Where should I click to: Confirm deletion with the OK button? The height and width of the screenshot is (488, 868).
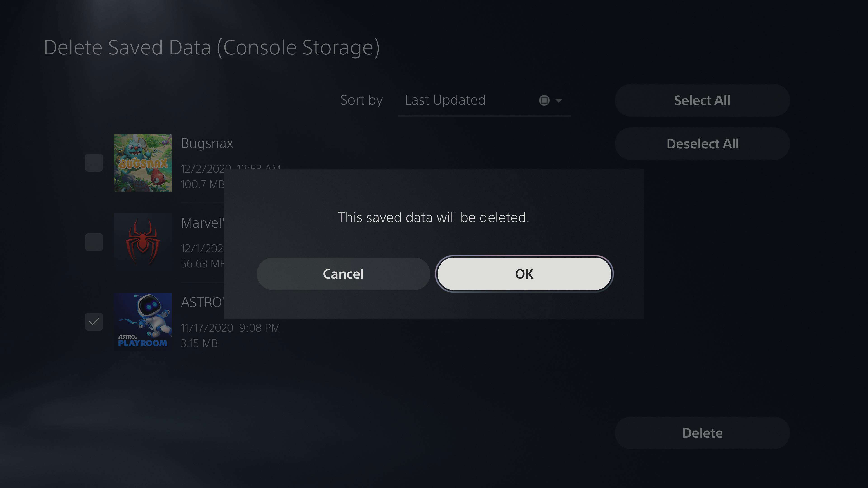tap(524, 274)
